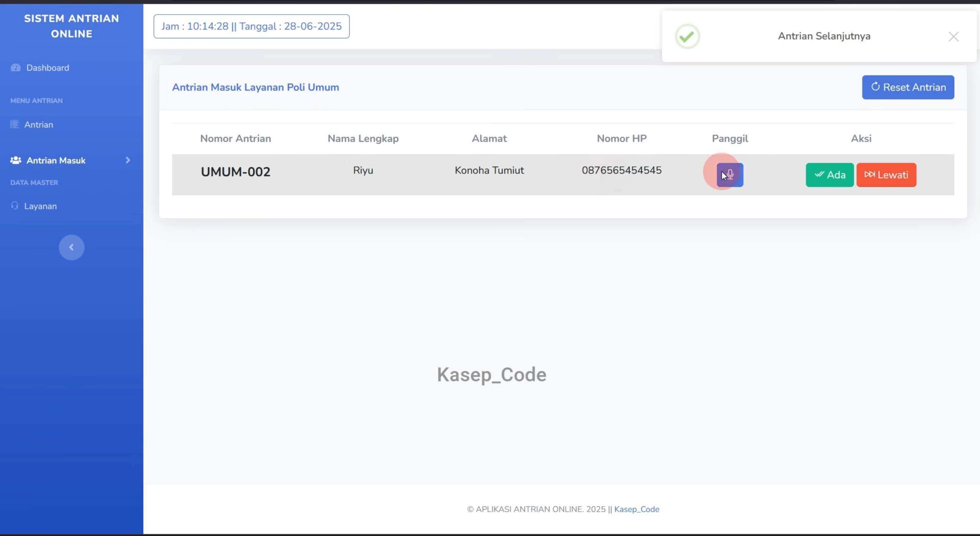
Task: Click the Antrian Masuk users icon
Action: point(16,160)
